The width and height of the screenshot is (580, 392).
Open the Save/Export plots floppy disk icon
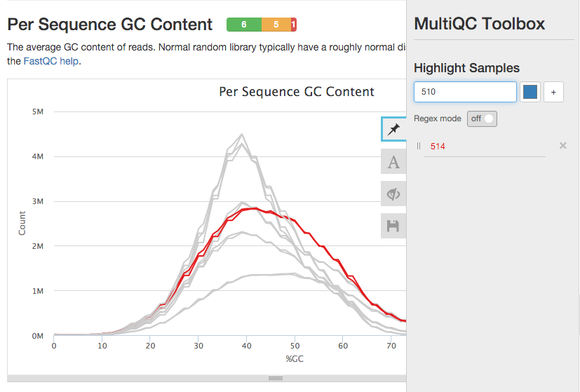(x=393, y=226)
